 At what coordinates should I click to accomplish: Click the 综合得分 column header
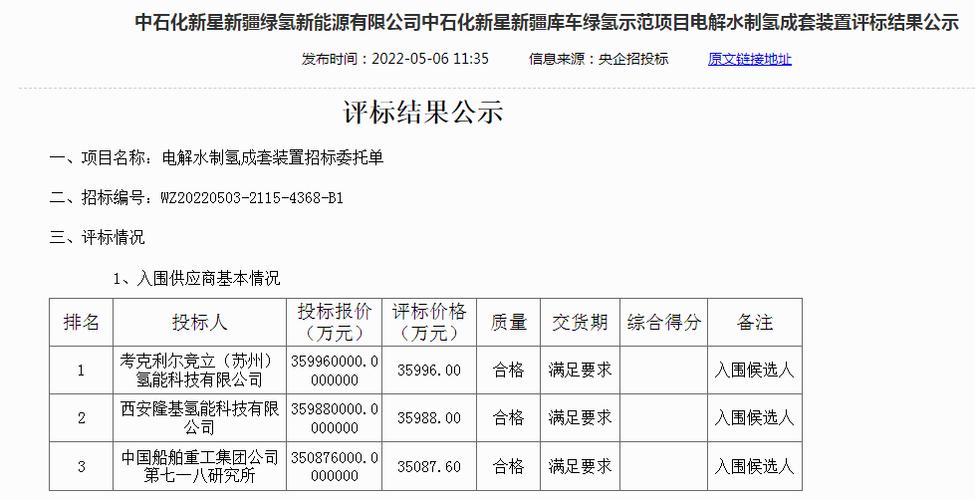(x=663, y=322)
